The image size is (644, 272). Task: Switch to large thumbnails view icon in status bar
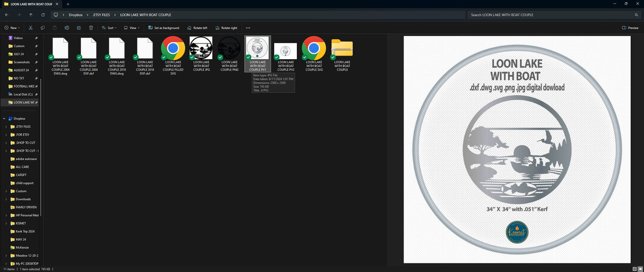click(x=640, y=269)
